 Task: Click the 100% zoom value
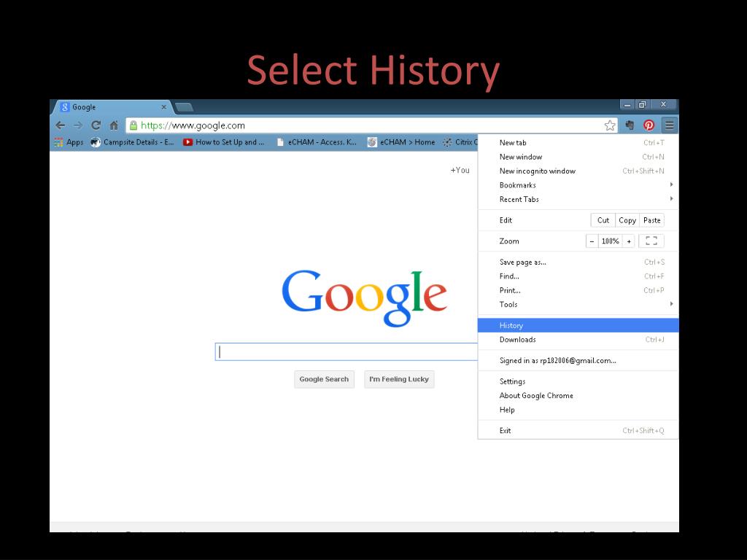[611, 241]
